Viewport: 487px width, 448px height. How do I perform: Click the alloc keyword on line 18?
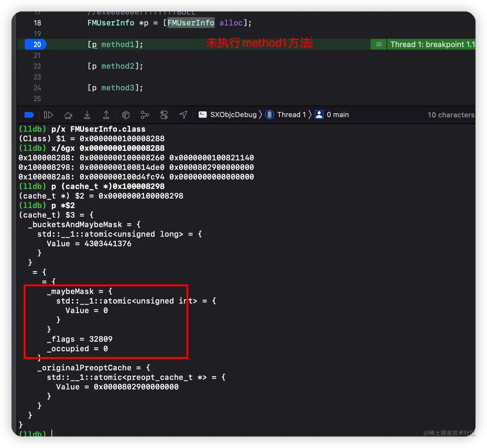point(231,23)
